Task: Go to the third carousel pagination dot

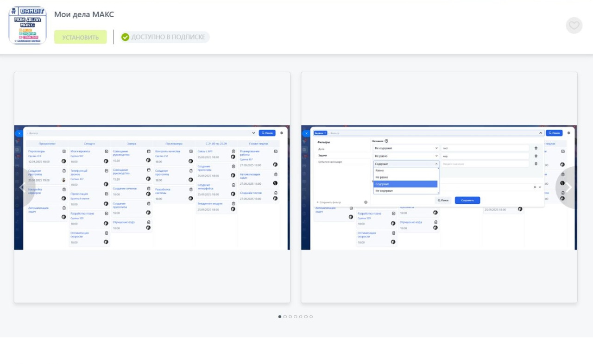Action: pyautogui.click(x=290, y=317)
